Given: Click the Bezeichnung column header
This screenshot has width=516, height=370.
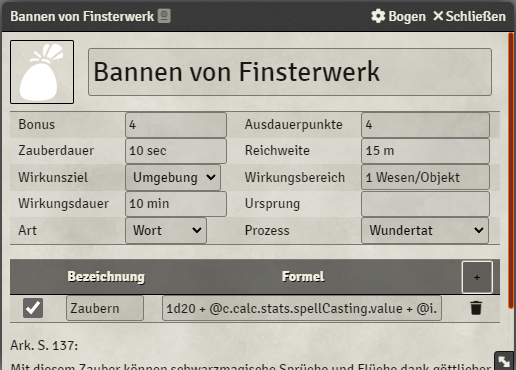Looking at the screenshot, I should point(106,277).
